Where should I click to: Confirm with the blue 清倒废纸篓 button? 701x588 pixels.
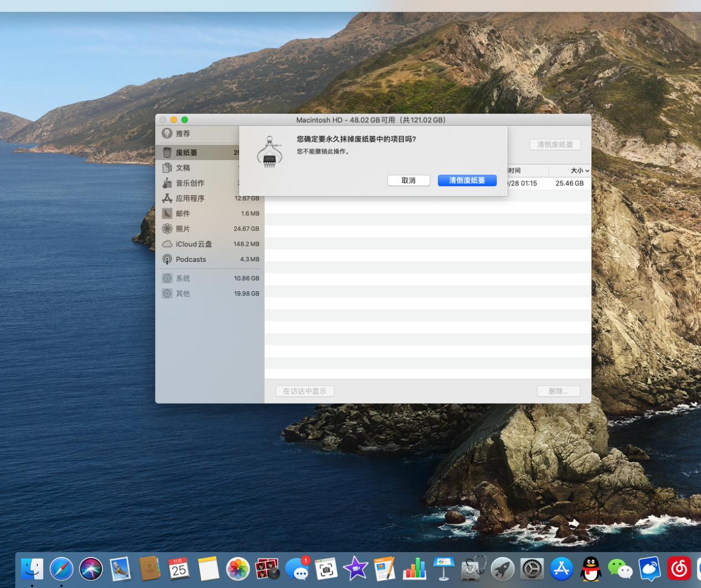[467, 180]
